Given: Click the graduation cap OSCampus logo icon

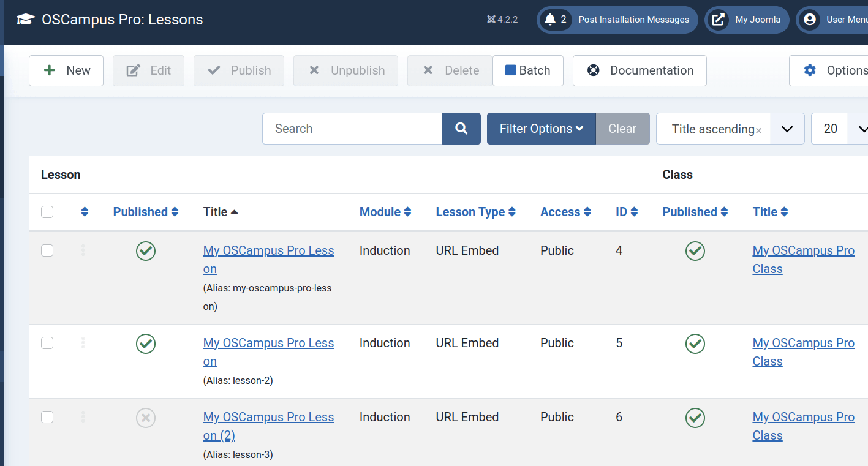Looking at the screenshot, I should [25, 20].
